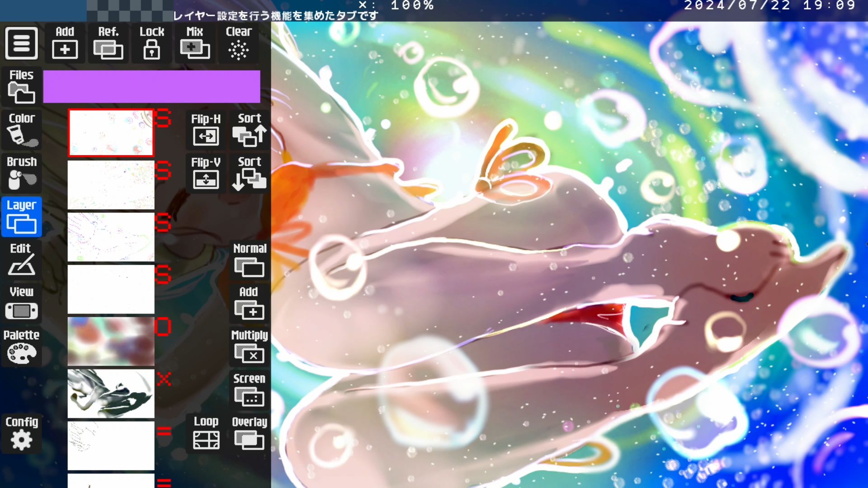Toggle X marker of grayscale sketch layer

pyautogui.click(x=164, y=379)
